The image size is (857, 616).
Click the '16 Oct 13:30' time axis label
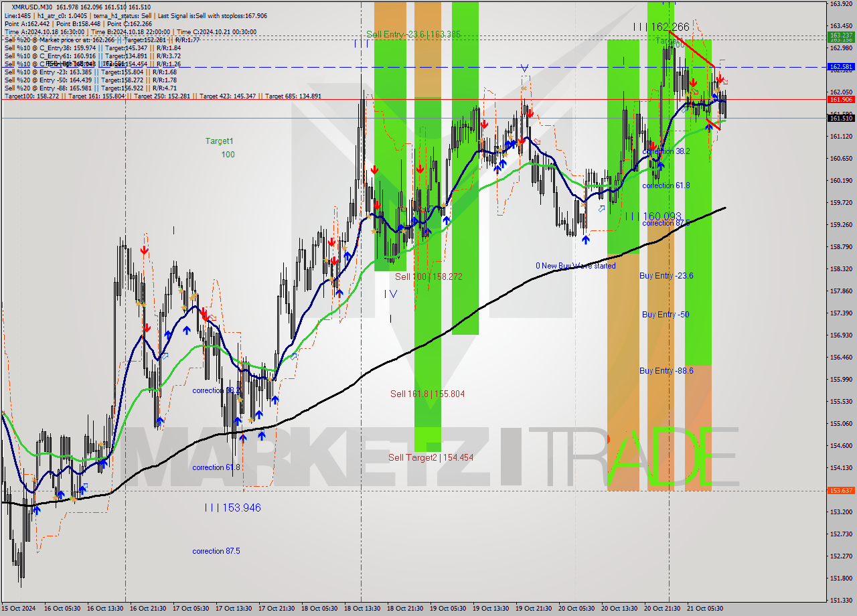coord(106,609)
